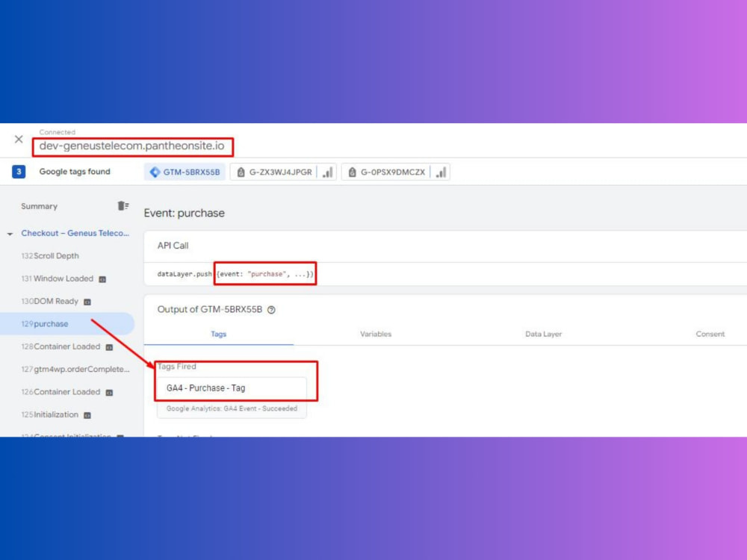Open the GA4 - Purchase - Tag card
This screenshot has height=560, width=747.
(x=232, y=398)
